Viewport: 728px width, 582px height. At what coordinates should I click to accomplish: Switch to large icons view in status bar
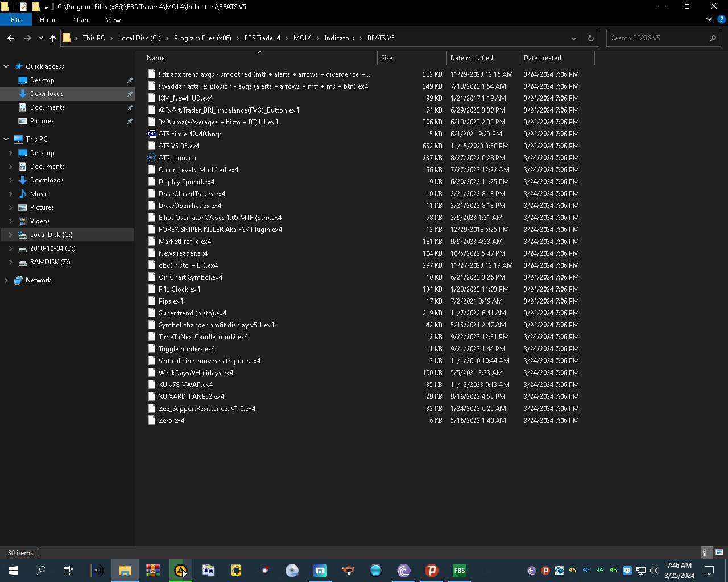pos(719,552)
